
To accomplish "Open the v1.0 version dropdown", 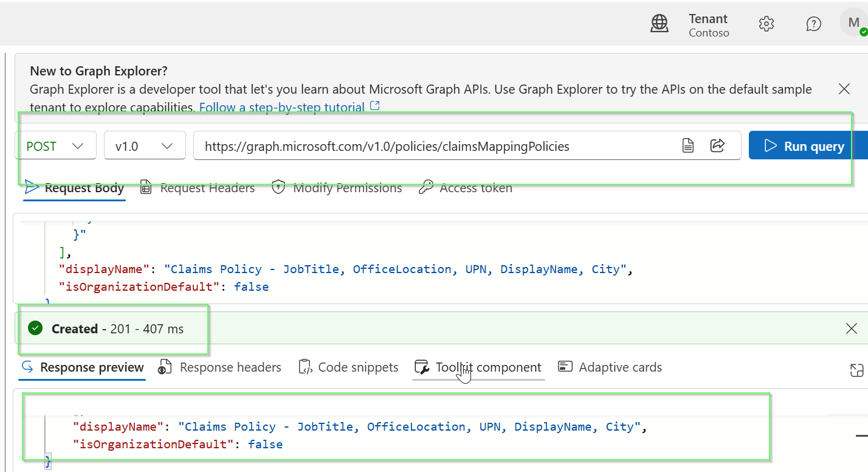I will point(145,146).
